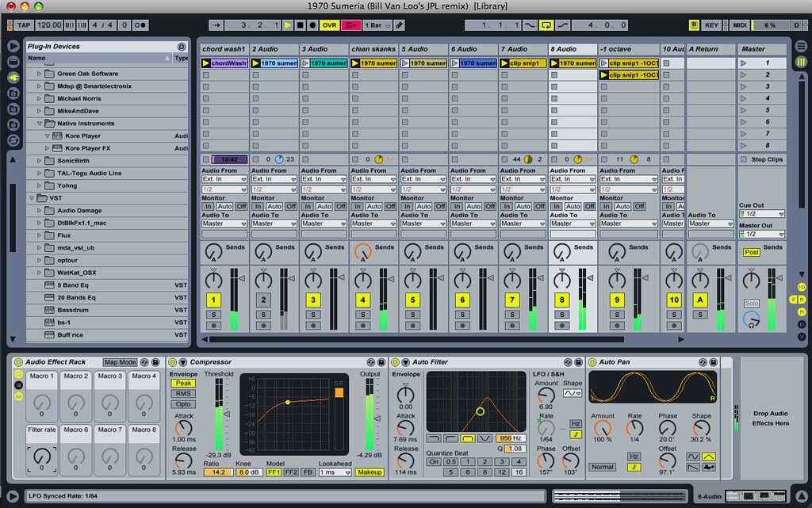The height and width of the screenshot is (508, 812).
Task: Open the 1 Bar quantization dropdown
Action: 377,25
